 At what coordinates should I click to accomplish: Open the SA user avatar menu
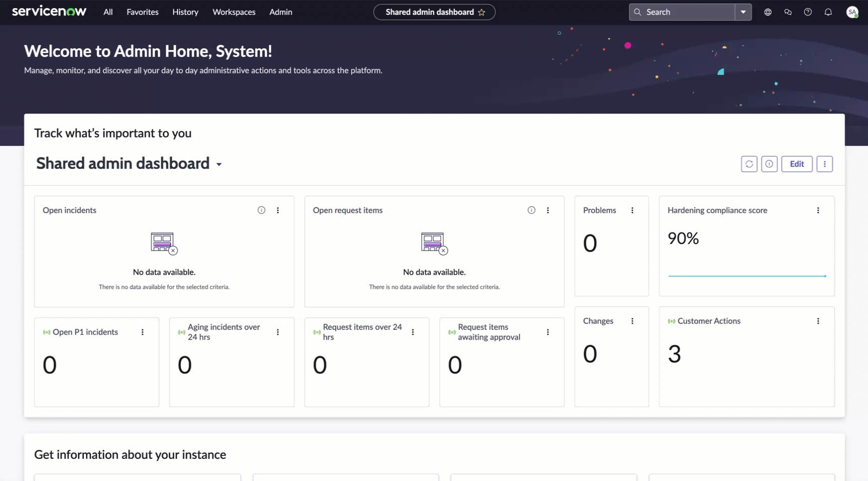click(x=852, y=12)
